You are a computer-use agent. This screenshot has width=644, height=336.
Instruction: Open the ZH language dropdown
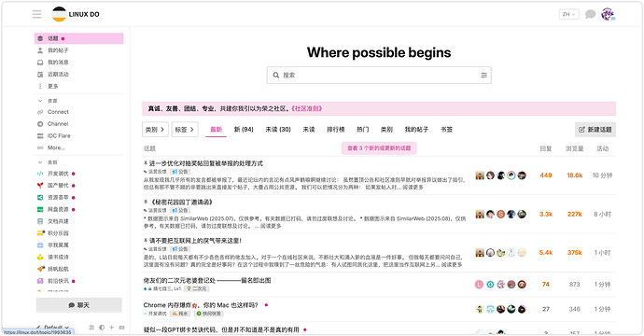(568, 14)
